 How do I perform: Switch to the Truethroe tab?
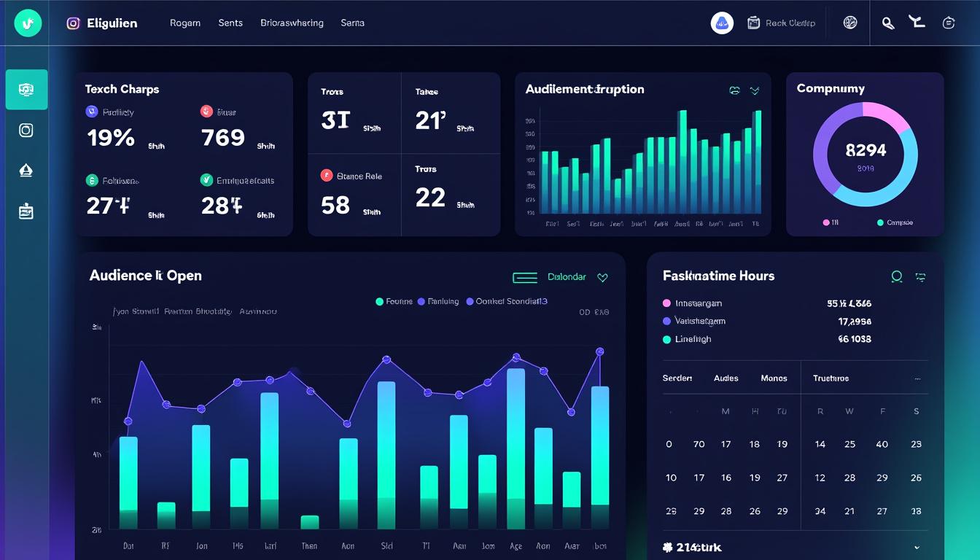(x=832, y=378)
